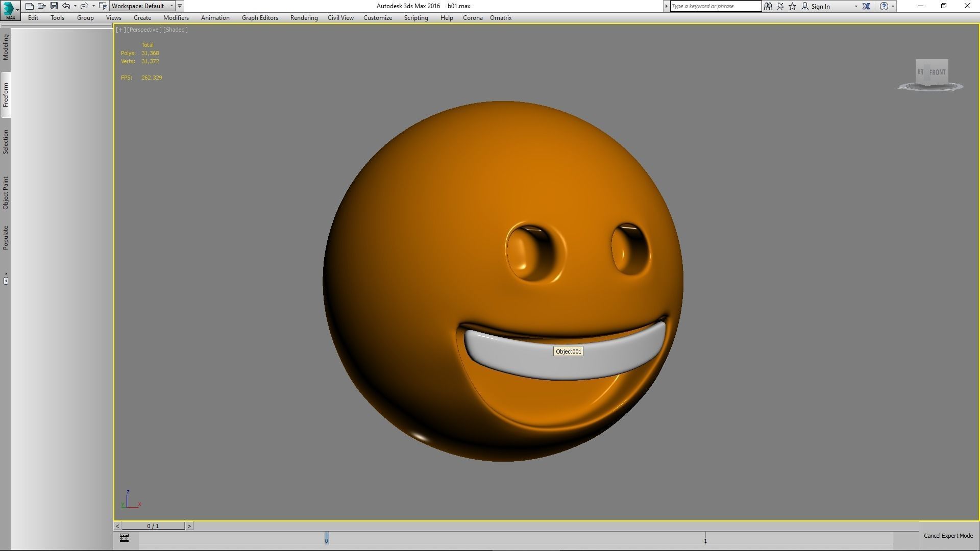Click Cancel Expert Mode button
This screenshot has height=551, width=980.
[948, 536]
